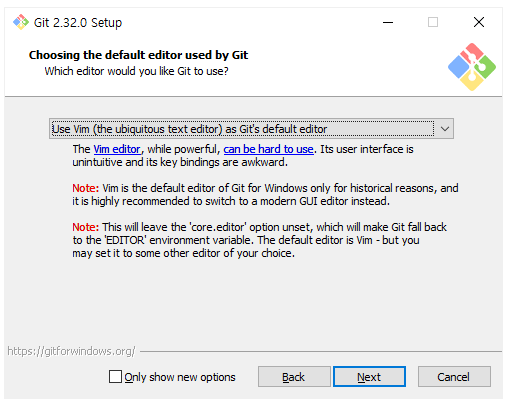Click the Cancel button

click(x=454, y=377)
